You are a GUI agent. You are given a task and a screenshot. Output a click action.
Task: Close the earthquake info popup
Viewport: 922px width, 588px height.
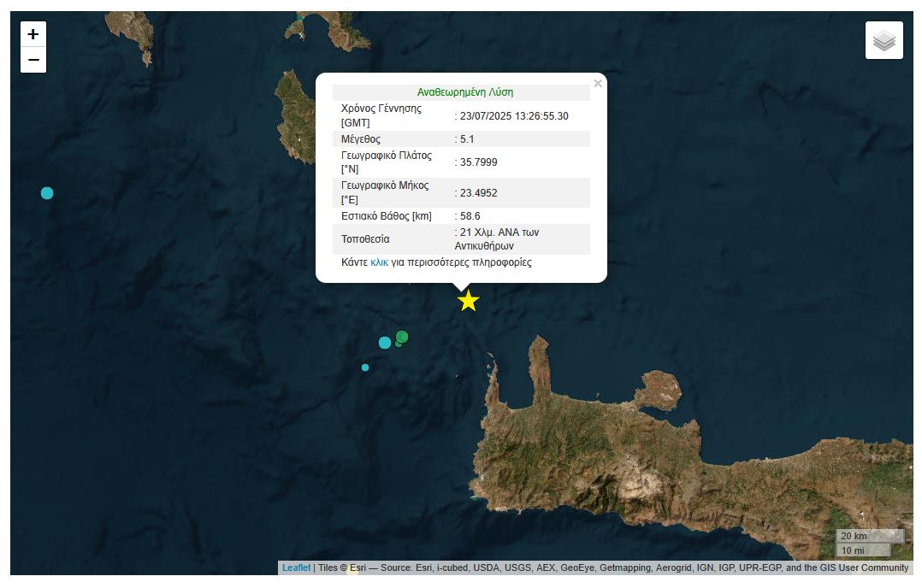click(x=598, y=84)
